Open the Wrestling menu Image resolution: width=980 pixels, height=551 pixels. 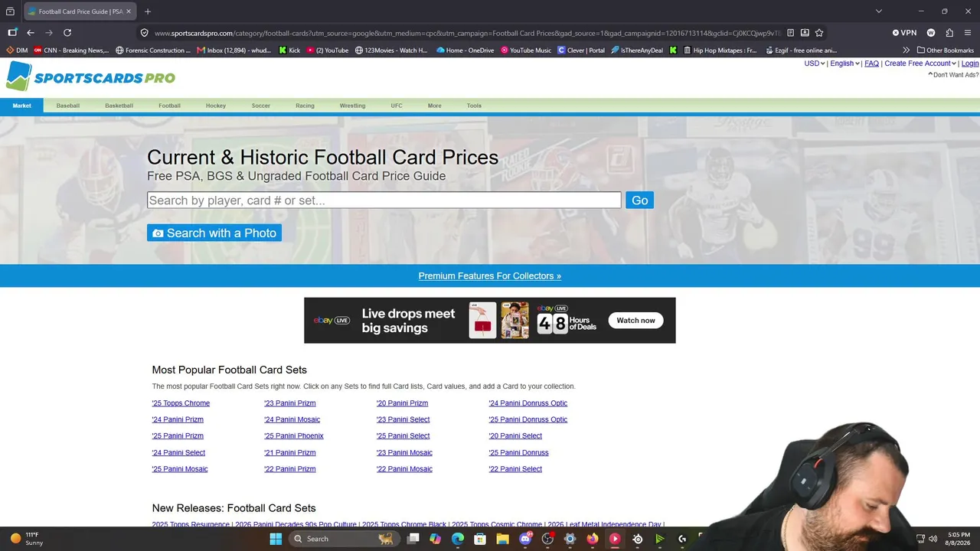[x=352, y=106]
